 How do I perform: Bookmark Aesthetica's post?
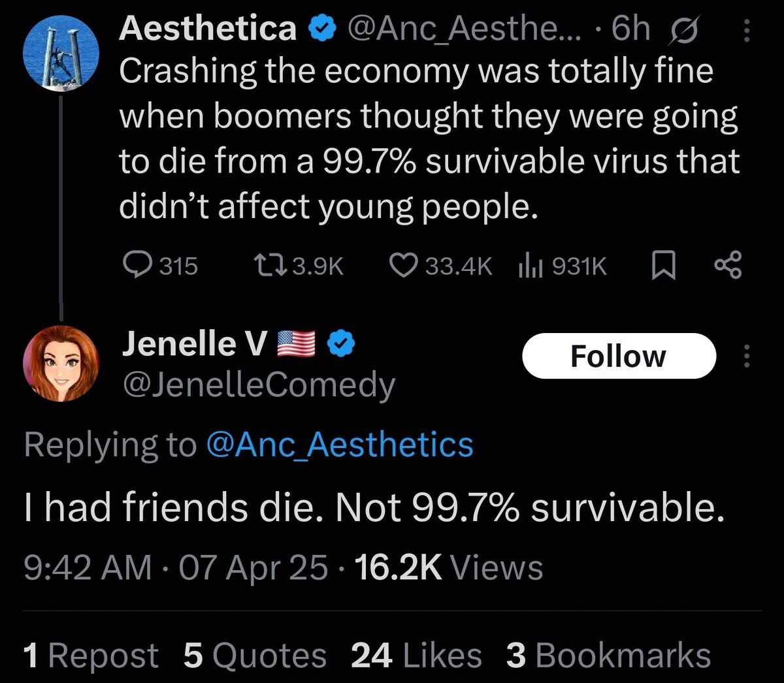click(x=664, y=265)
